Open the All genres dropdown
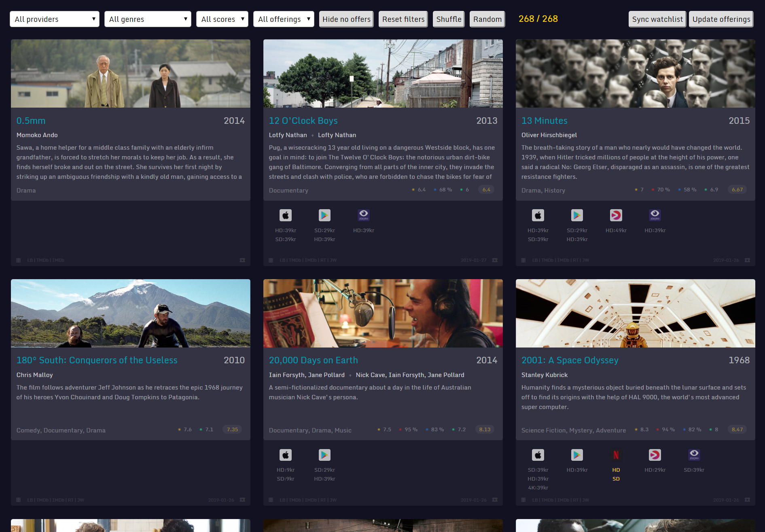765x532 pixels. pyautogui.click(x=148, y=19)
